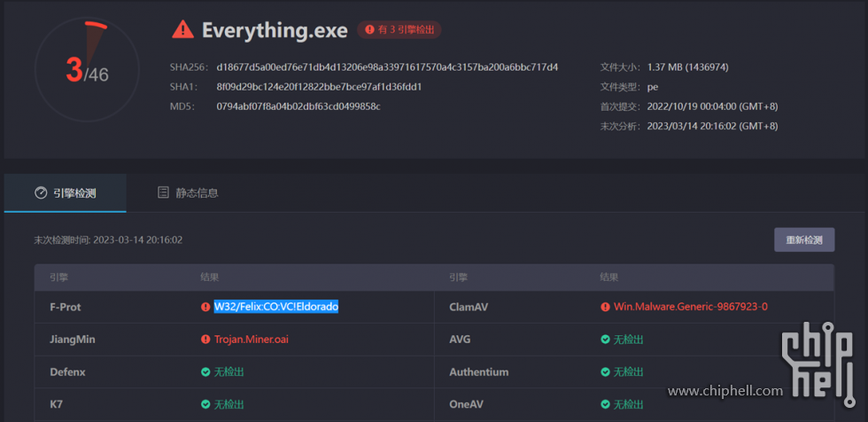This screenshot has height=422, width=868.
Task: Click the Win.Malware.Generic-9867923-0 result
Action: click(x=691, y=307)
